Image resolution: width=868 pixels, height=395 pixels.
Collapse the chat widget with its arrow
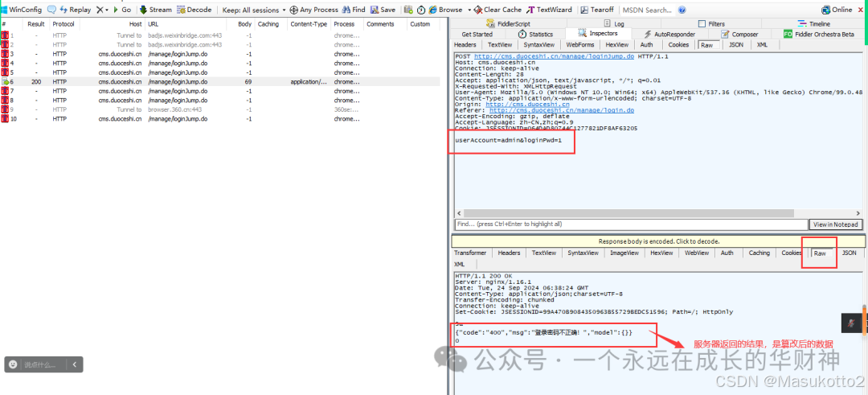point(75,364)
